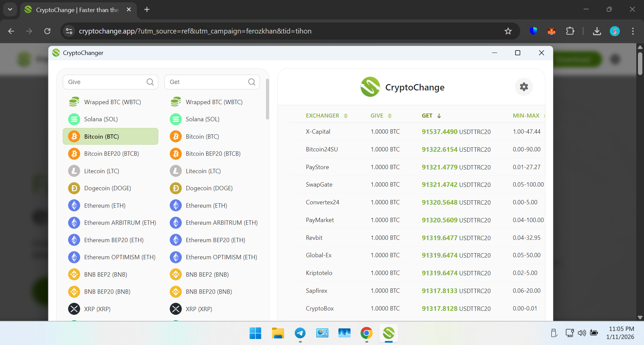Choose Bitcoin BEP20 (BTCB) in Get list
Viewport: 644px width, 345px height.
pos(212,154)
